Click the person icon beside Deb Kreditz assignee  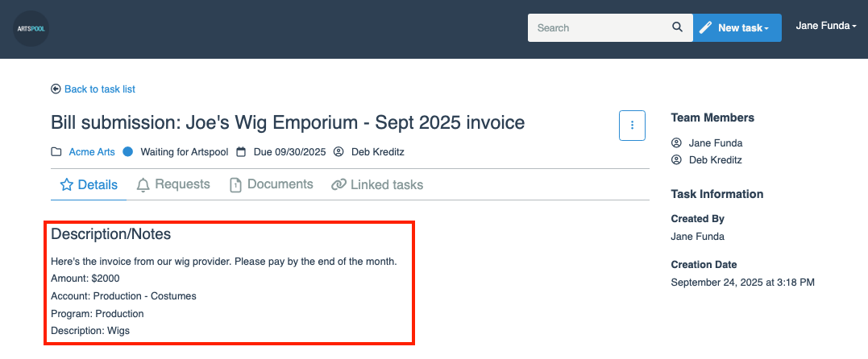tap(338, 152)
